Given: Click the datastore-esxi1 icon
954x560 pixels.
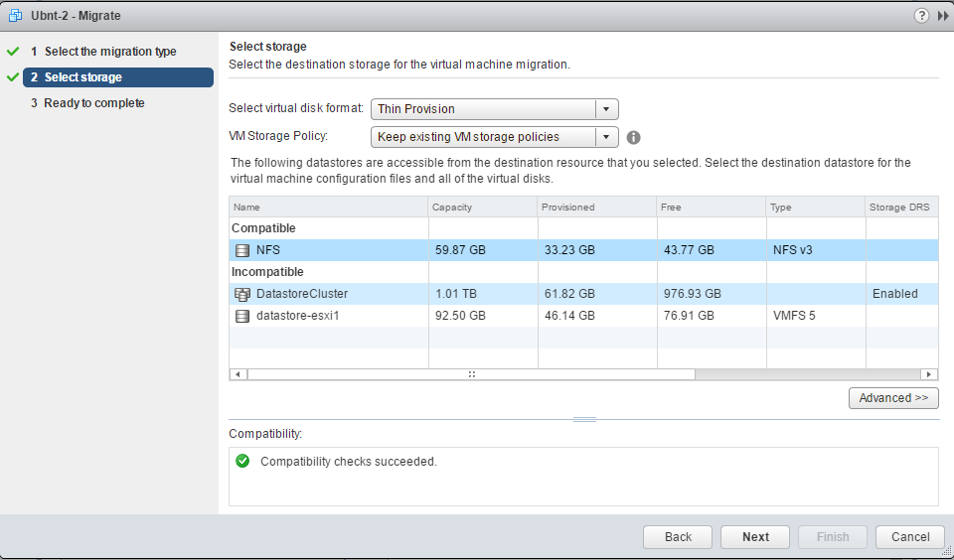Looking at the screenshot, I should tap(242, 316).
